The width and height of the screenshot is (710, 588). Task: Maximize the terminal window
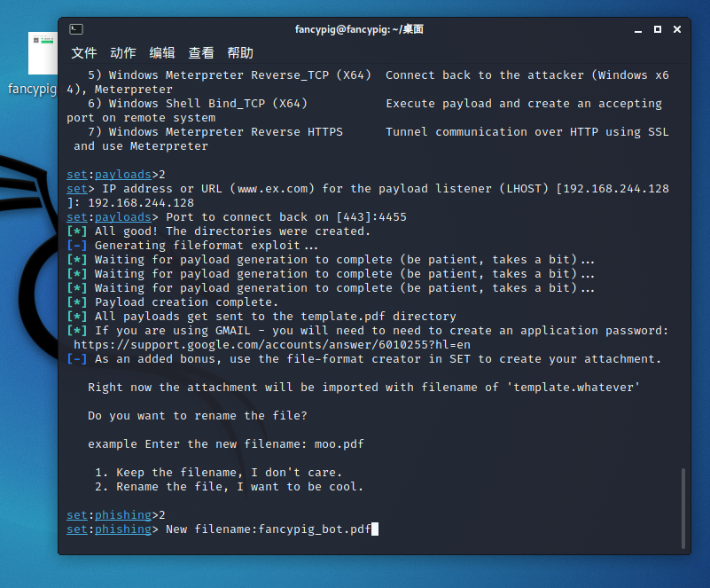click(x=658, y=29)
